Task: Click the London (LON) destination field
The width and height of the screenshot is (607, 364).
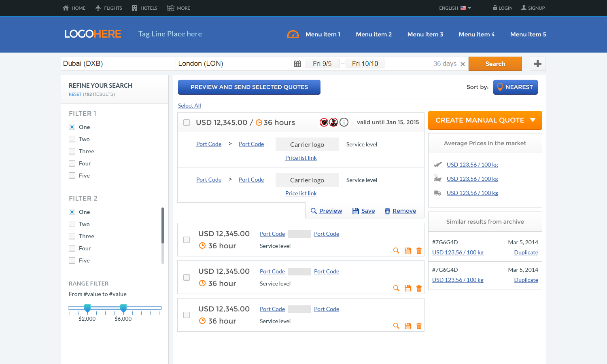Action: click(x=233, y=64)
